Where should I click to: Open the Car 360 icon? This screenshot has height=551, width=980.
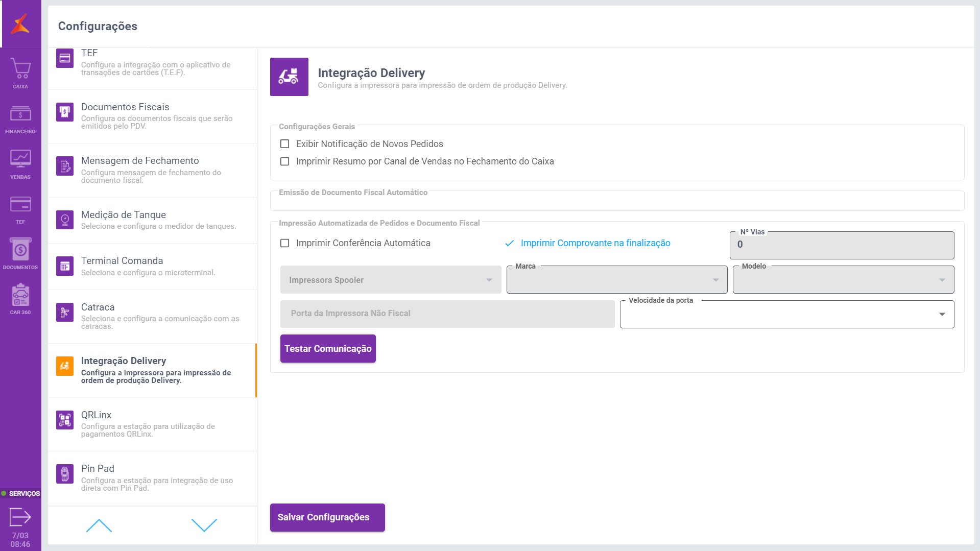20,295
